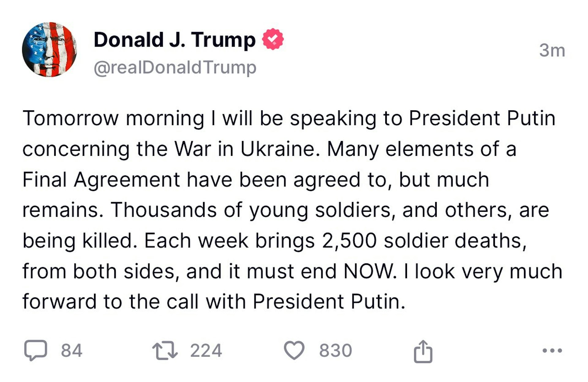588x382 pixels.
Task: Click the 2,500 figure in post text
Action: click(x=349, y=241)
